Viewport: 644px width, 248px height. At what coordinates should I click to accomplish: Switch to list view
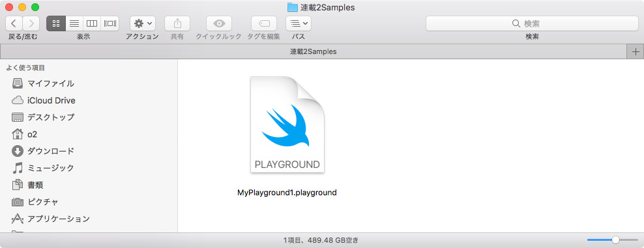74,23
